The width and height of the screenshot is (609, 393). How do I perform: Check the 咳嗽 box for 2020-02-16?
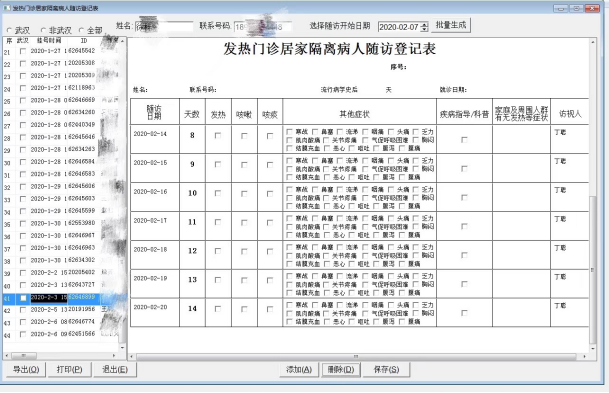coord(244,193)
